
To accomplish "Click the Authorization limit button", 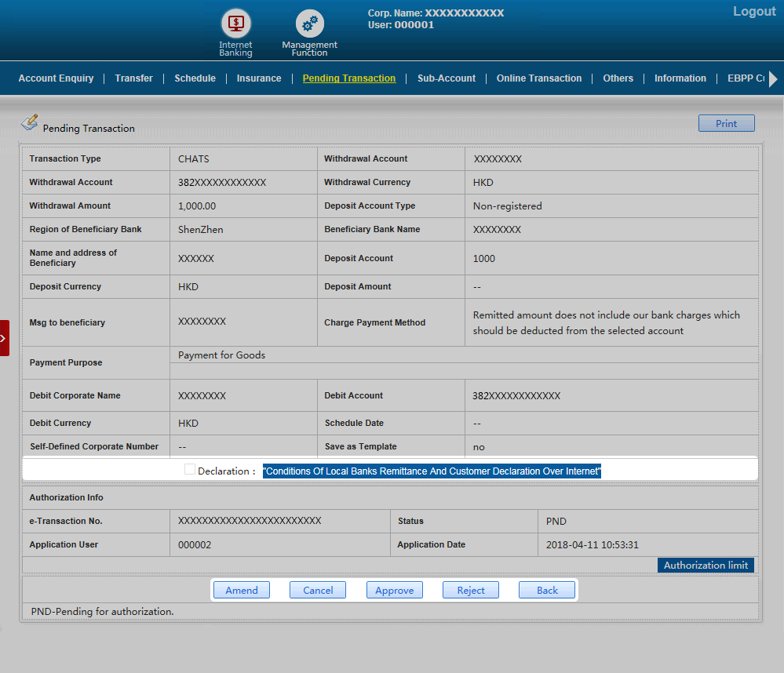I will [x=705, y=566].
